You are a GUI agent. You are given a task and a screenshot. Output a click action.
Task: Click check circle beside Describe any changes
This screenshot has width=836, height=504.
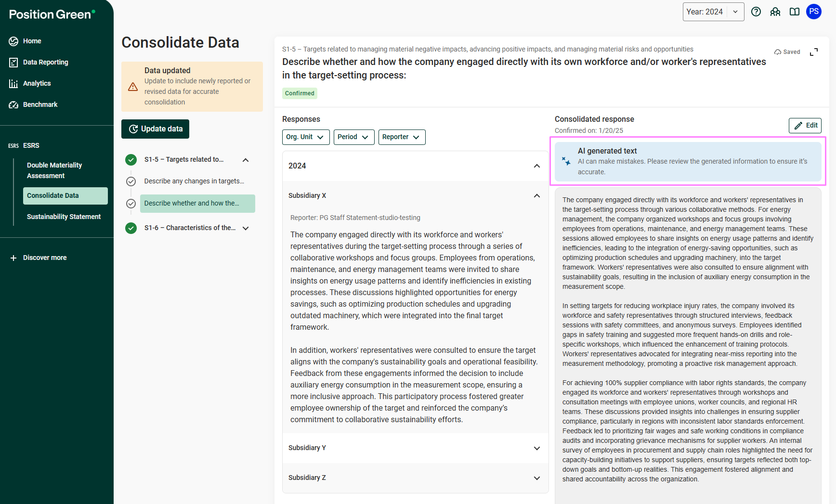click(x=131, y=181)
